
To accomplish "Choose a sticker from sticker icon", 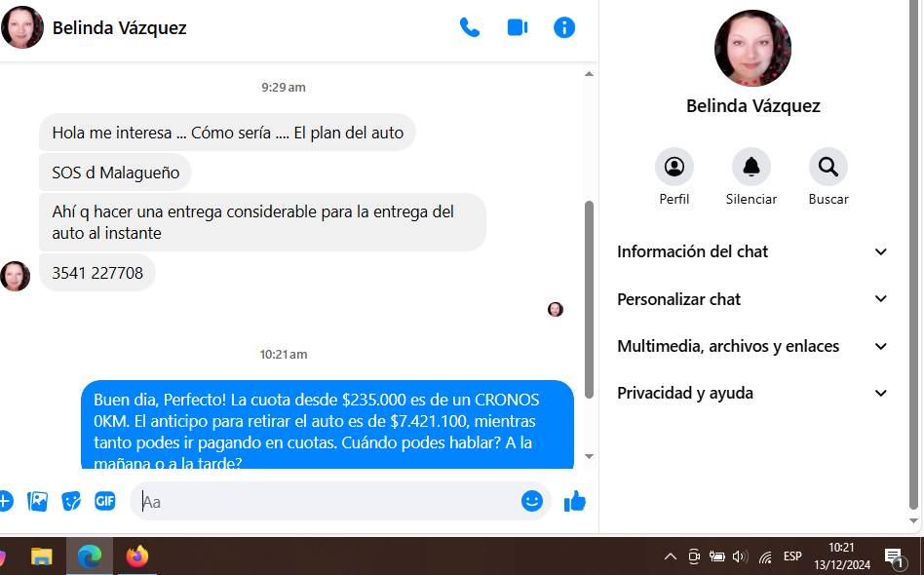I will coord(71,501).
